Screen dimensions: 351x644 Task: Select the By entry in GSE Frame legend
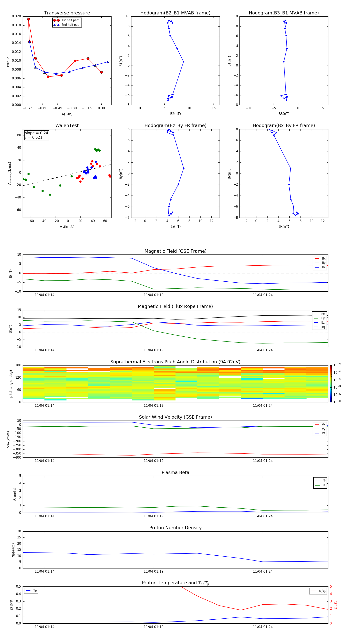click(320, 263)
